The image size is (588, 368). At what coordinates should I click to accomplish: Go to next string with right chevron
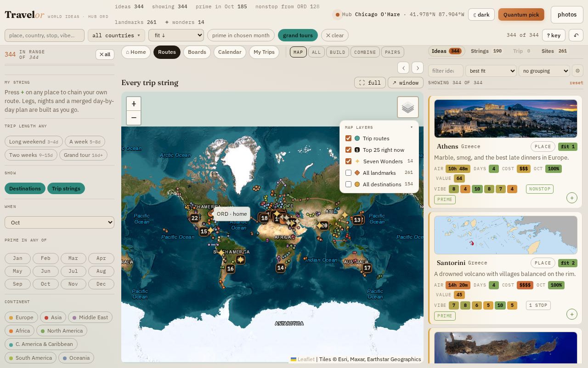pyautogui.click(x=418, y=68)
